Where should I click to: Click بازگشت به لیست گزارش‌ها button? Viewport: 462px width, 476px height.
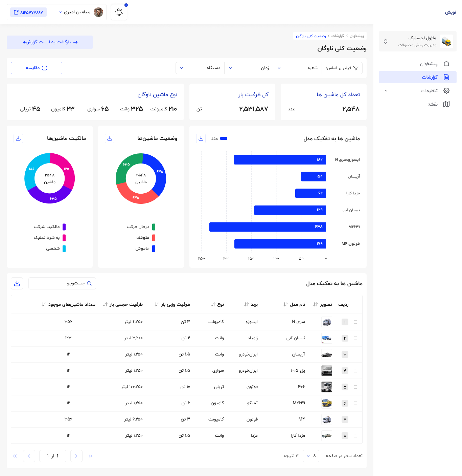[50, 42]
